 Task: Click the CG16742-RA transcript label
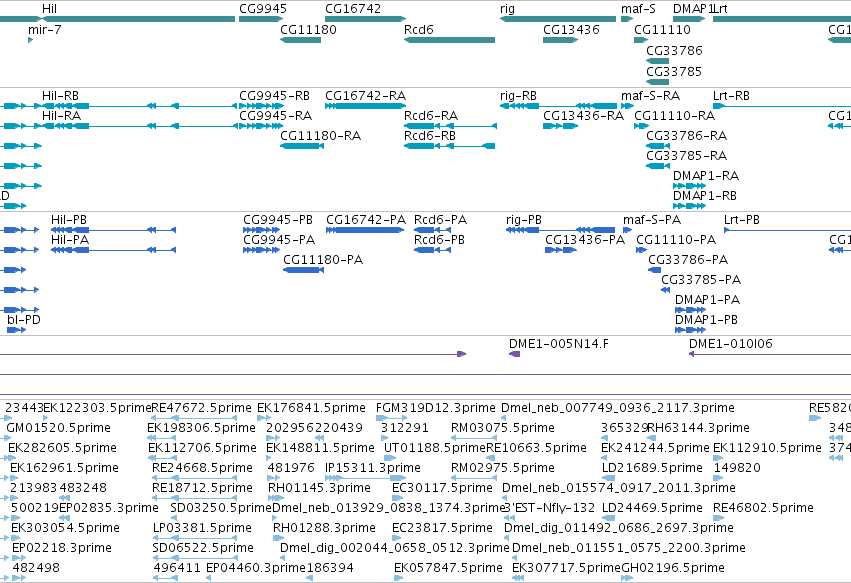click(365, 96)
